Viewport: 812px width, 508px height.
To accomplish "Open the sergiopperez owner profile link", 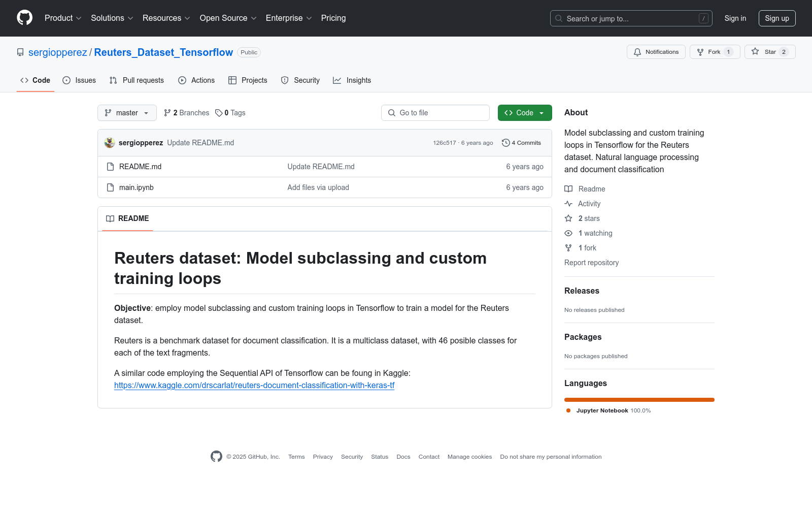I will pos(58,52).
